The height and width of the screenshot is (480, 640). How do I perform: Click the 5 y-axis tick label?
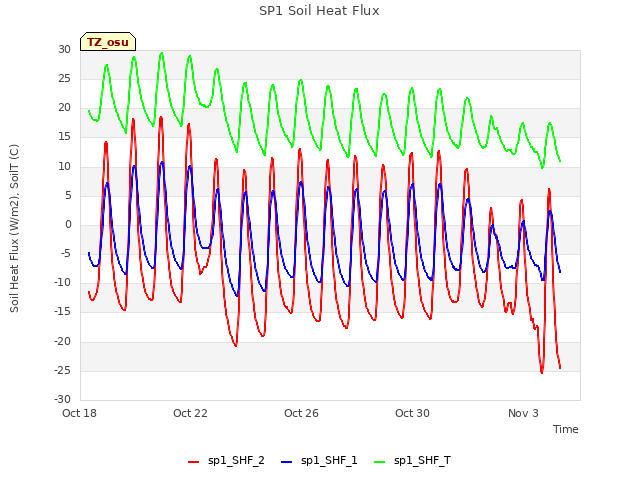point(68,195)
